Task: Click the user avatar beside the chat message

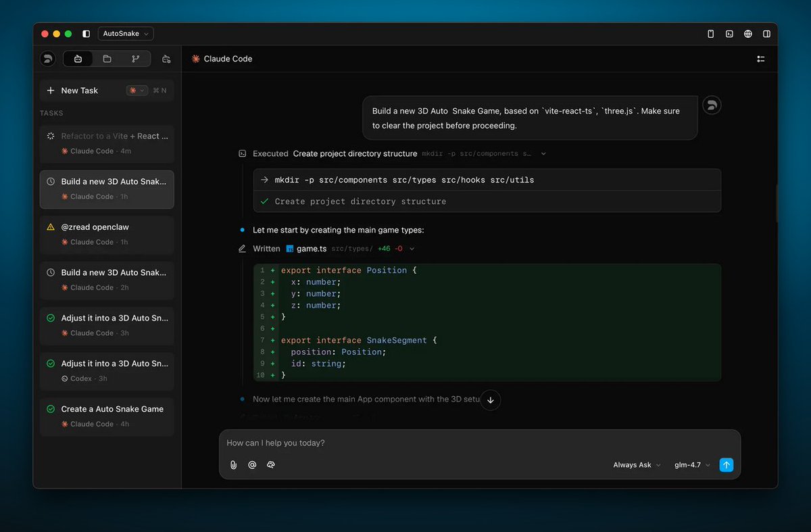Action: (712, 105)
